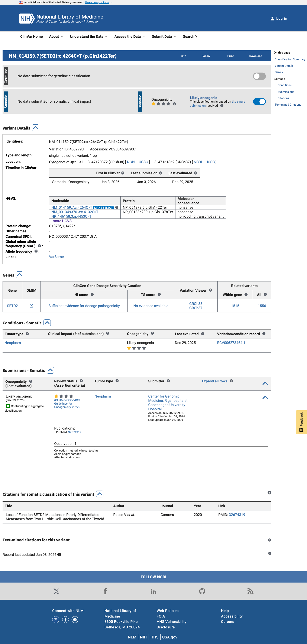
Task: Click help icon next to Tumor type in Conditions
Action: click(x=28, y=334)
